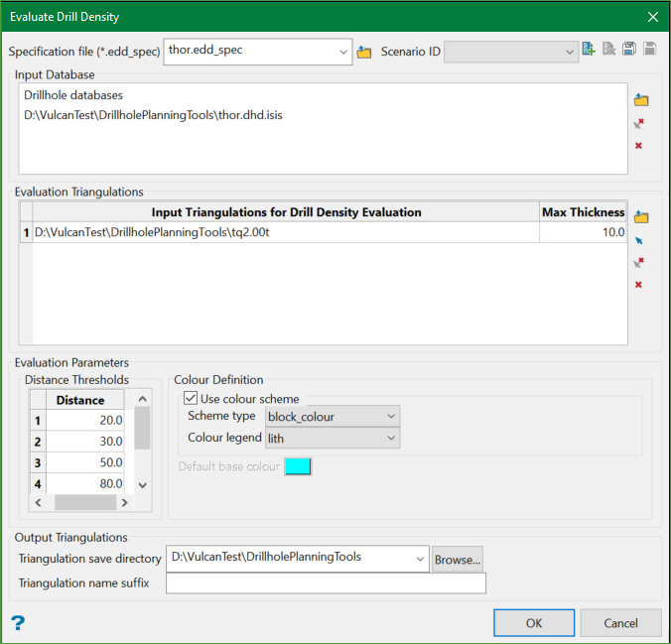Open the Specification file dropdown
671x644 pixels.
pos(342,52)
